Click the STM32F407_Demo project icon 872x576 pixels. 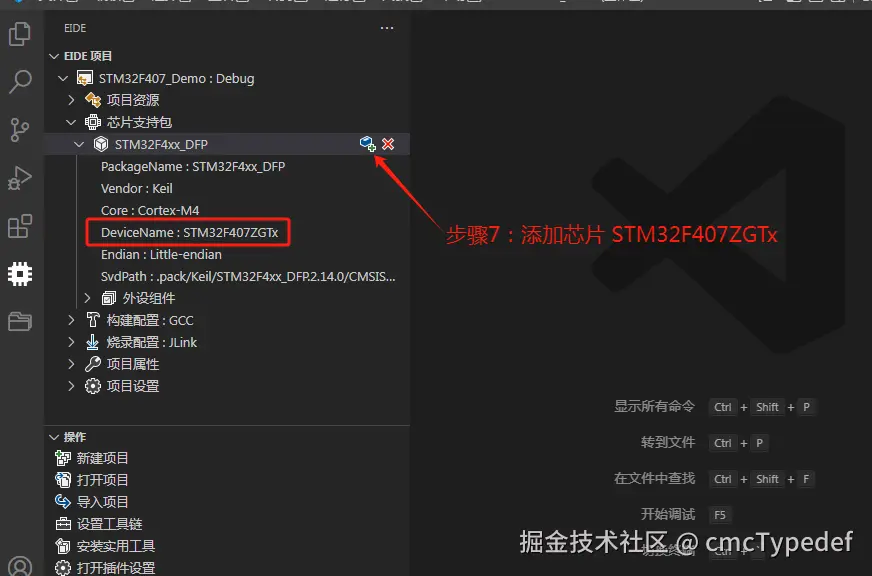pos(85,78)
